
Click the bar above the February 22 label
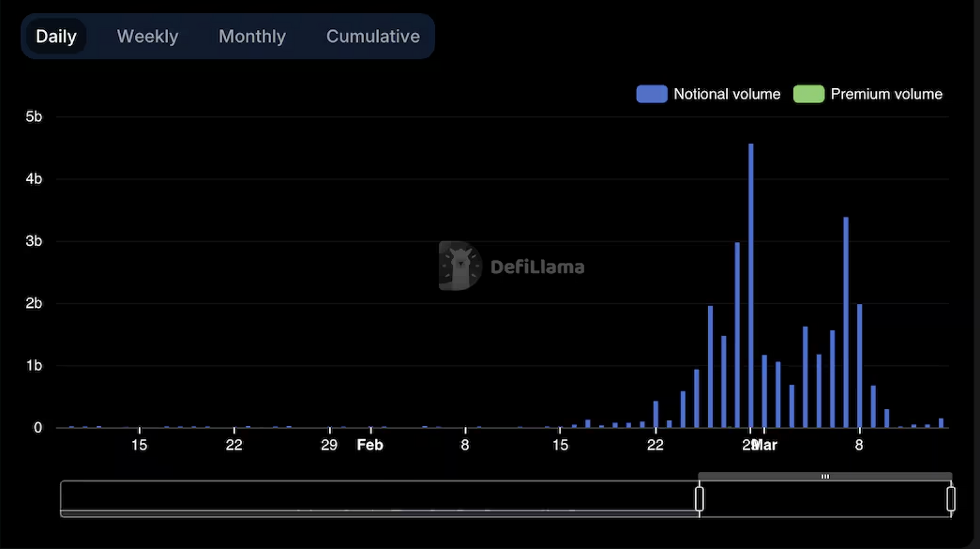[656, 414]
